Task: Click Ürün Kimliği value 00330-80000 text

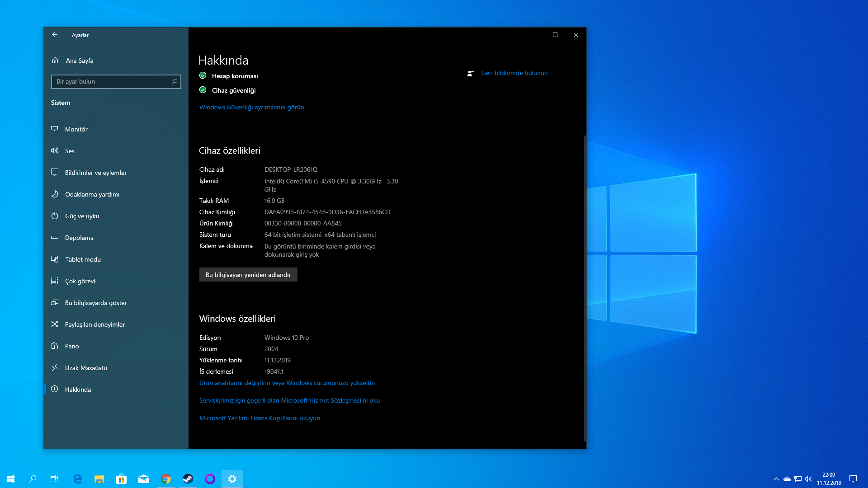Action: click(x=303, y=223)
